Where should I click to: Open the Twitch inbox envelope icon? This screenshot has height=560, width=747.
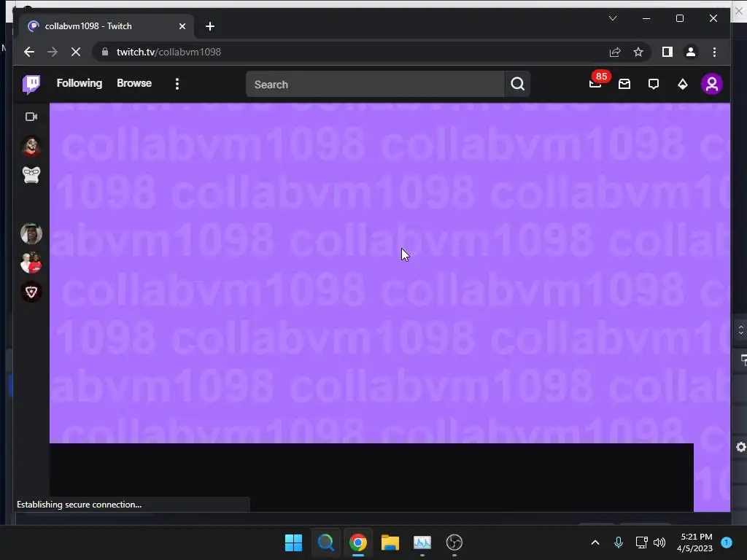tap(624, 85)
